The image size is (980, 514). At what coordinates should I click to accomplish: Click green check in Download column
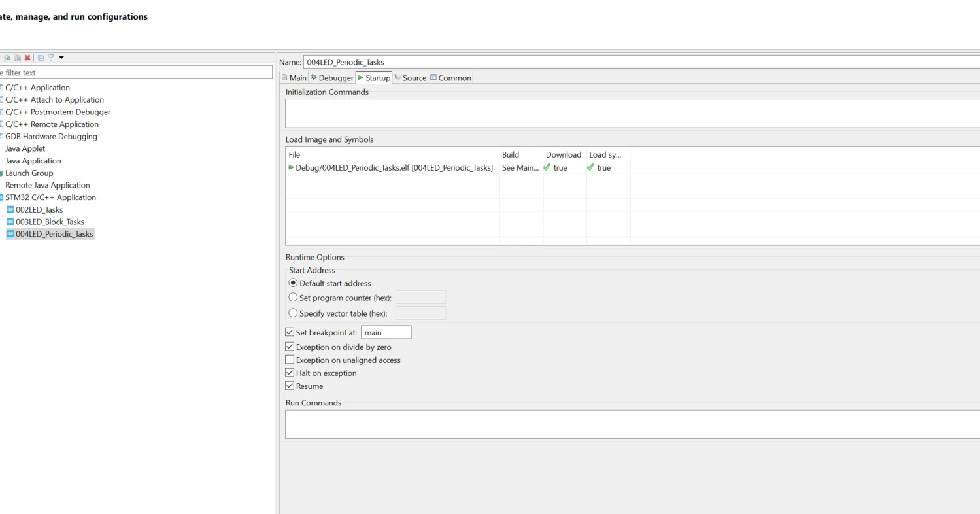pos(547,167)
